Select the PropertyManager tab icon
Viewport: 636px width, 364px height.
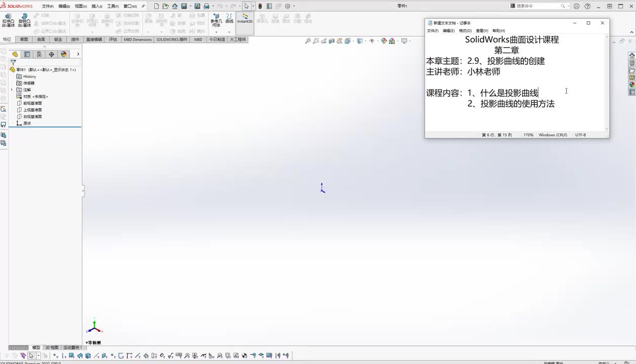click(27, 54)
